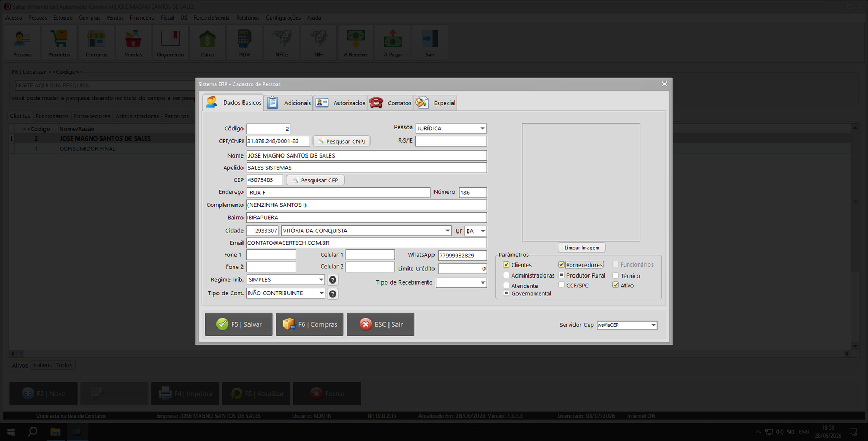868x441 pixels.
Task: Toggle the CCF/SPC checkbox
Action: click(x=561, y=285)
